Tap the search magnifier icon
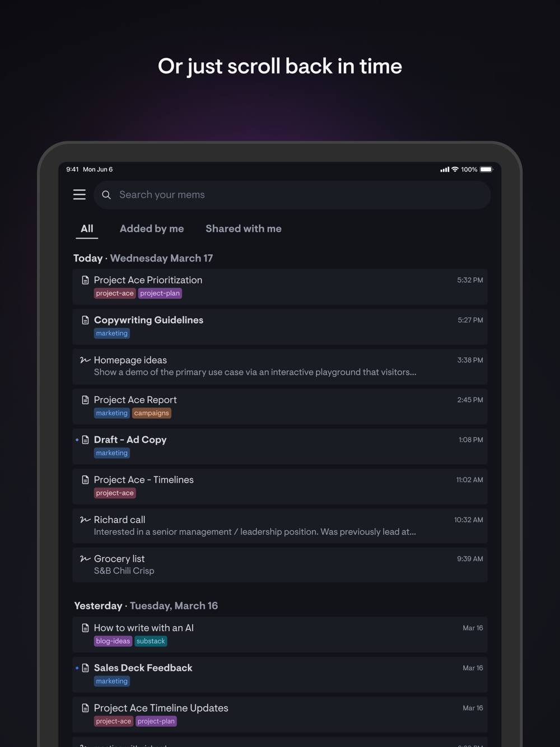Screen dimensions: 560x747 click(106, 195)
